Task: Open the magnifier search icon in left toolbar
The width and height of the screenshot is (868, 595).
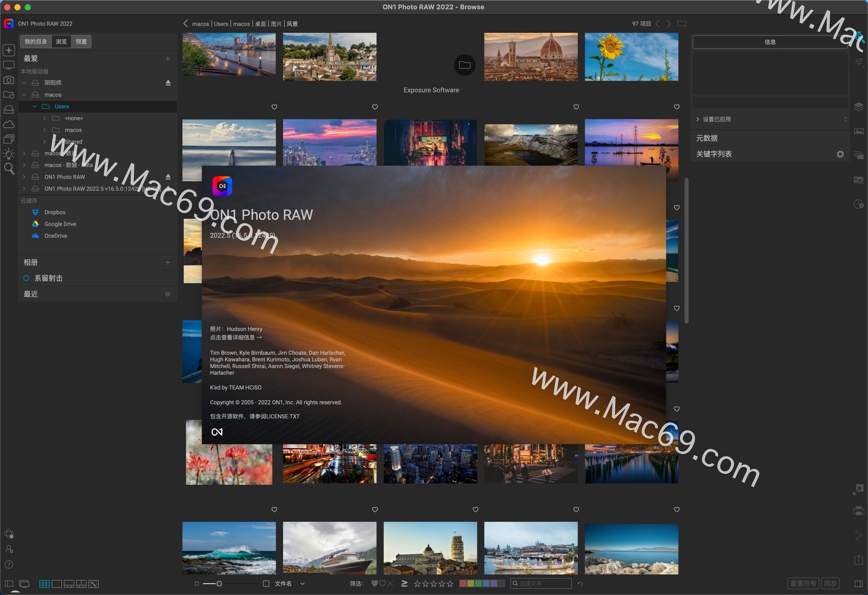Action: pos(9,169)
